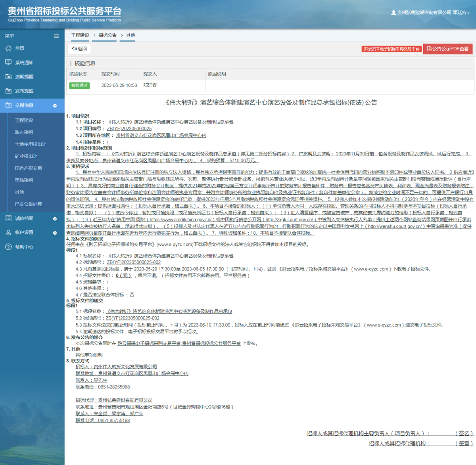The height and width of the screenshot is (465, 476).
Task: Collapse the 交易信息 menu section
Action: [x=55, y=106]
